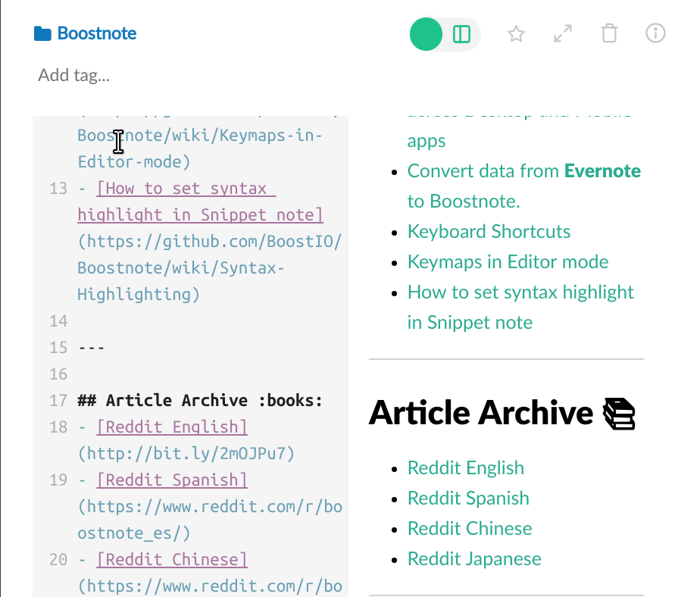This screenshot has width=700, height=597.
Task: Click the --- rule on line 15
Action: pyautogui.click(x=91, y=348)
